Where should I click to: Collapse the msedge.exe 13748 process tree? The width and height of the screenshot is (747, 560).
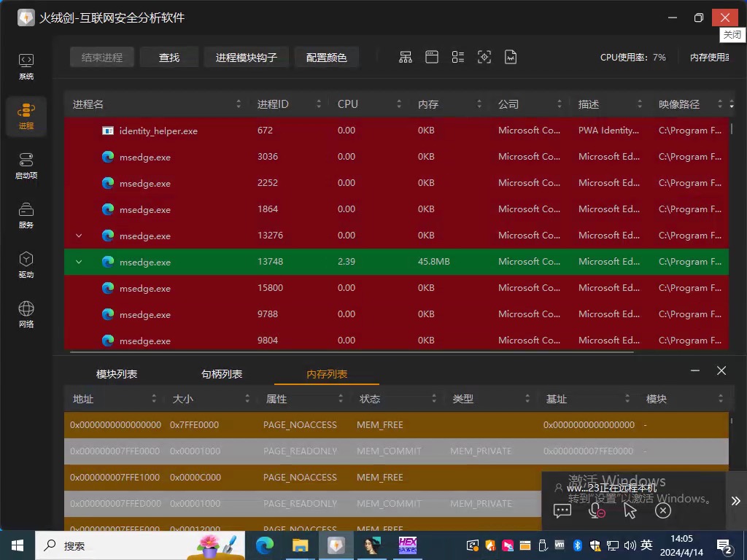79,262
